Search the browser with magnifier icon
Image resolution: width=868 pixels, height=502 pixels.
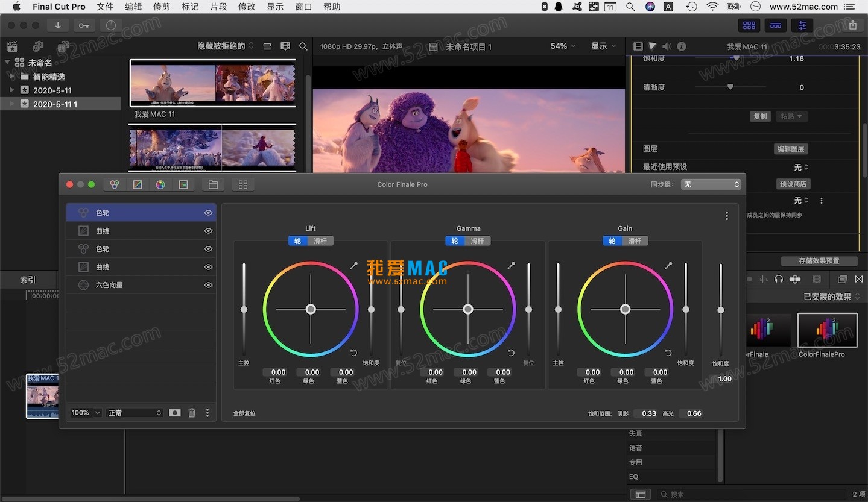(303, 46)
